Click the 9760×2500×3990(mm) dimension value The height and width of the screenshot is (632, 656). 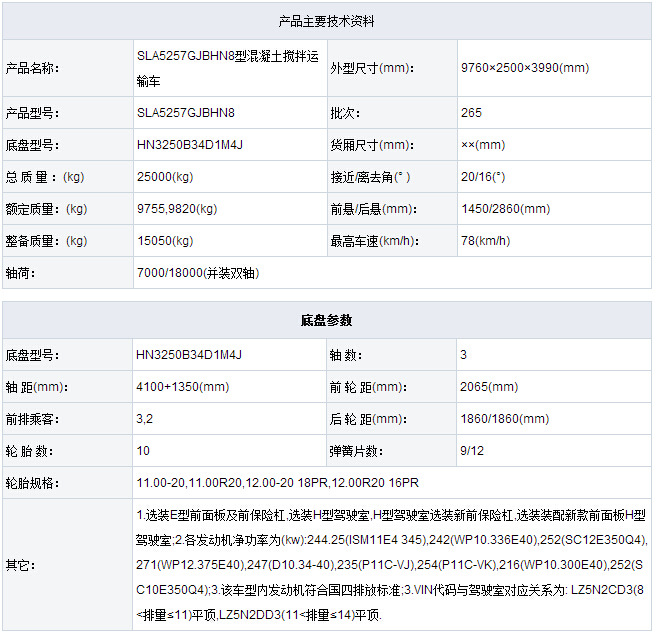click(525, 68)
